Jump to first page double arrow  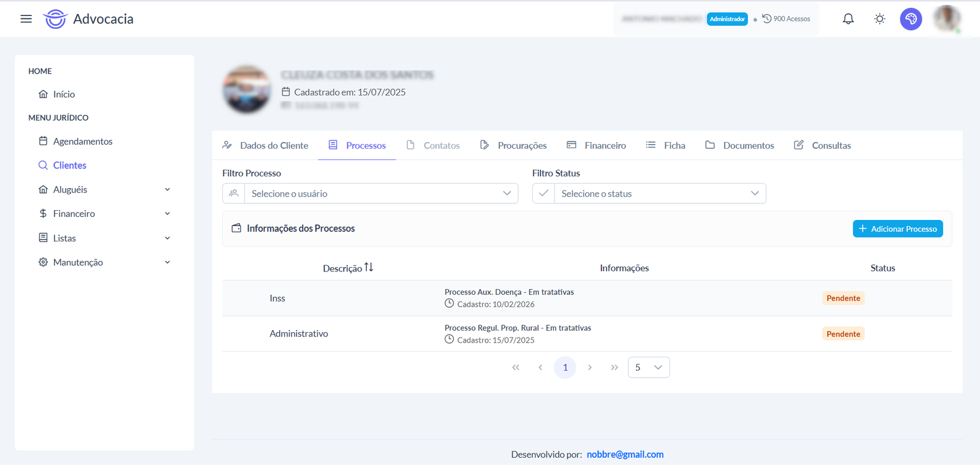(x=516, y=368)
